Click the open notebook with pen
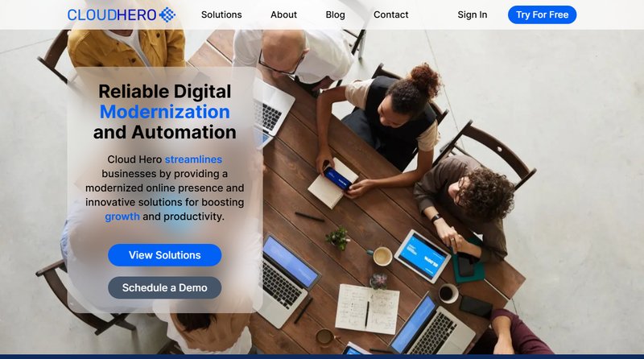 coord(367,309)
